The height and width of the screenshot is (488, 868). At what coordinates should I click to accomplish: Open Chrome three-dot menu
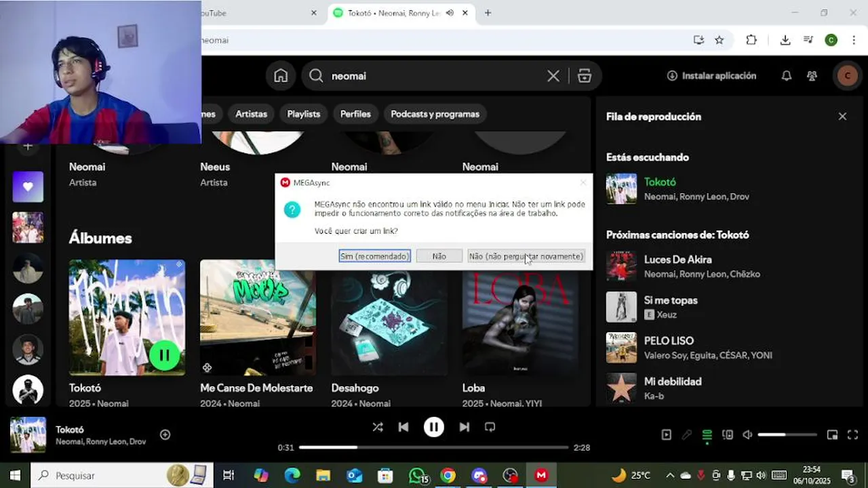[x=854, y=40]
